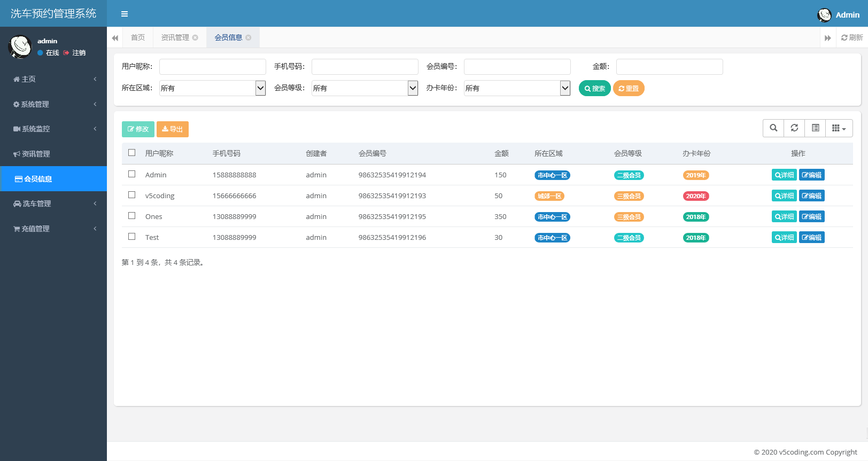Click the 注销 logout link
This screenshot has height=461, width=868.
point(75,53)
